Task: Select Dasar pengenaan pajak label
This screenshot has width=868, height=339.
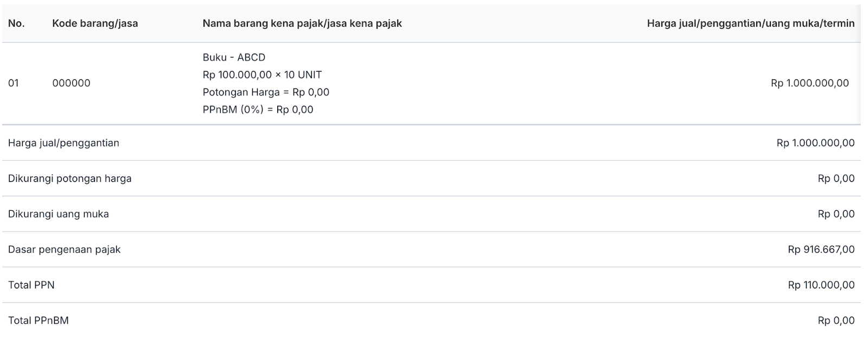Action: 64,249
